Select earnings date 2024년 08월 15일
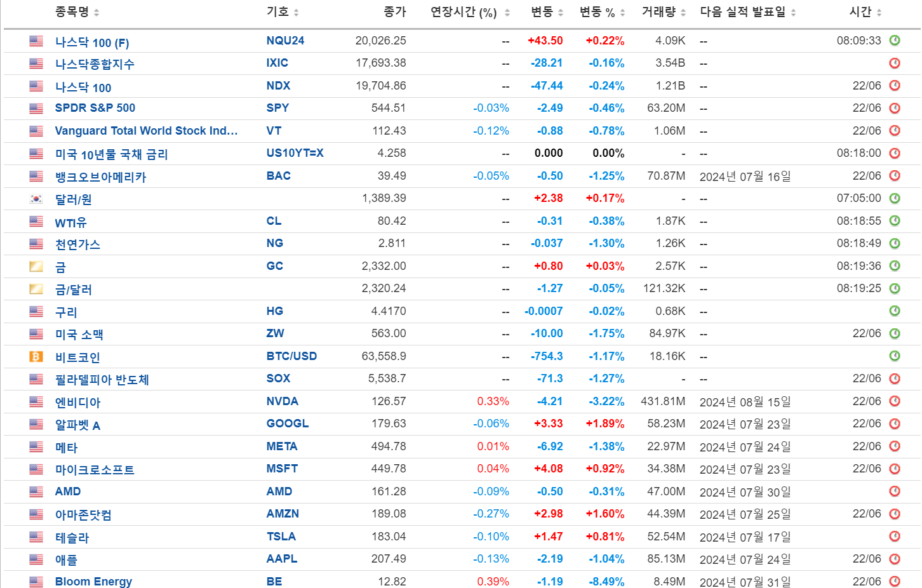This screenshot has height=588, width=922. [745, 402]
